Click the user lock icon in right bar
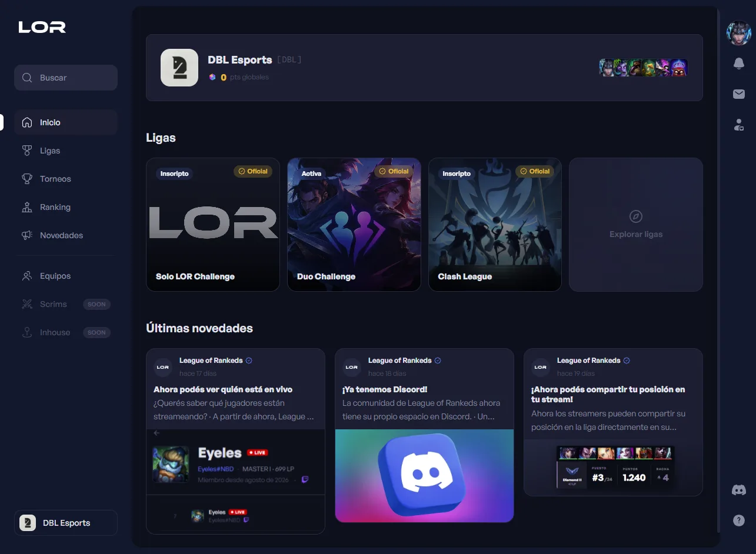Screen dimensions: 756x554 pos(739,125)
